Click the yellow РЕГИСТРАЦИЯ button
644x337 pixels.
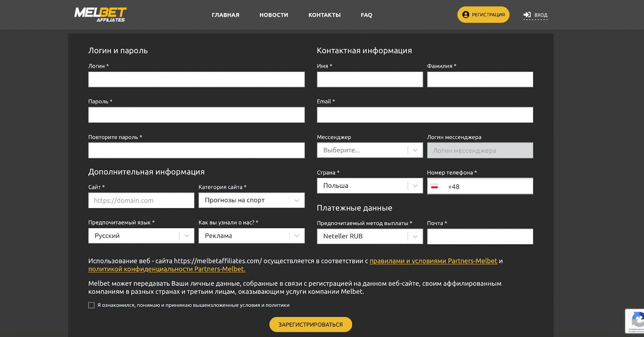(x=483, y=14)
